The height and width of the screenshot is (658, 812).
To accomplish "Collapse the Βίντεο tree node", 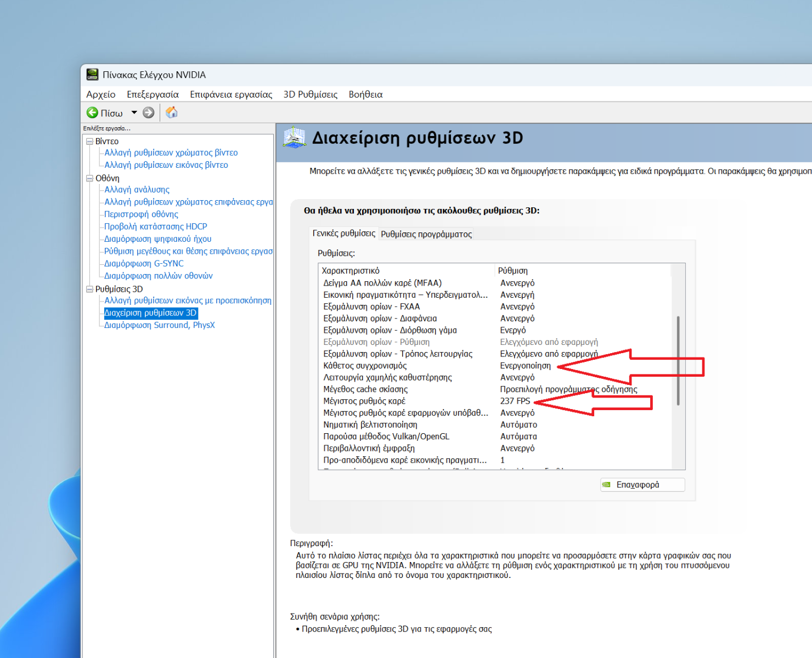I will click(x=89, y=141).
